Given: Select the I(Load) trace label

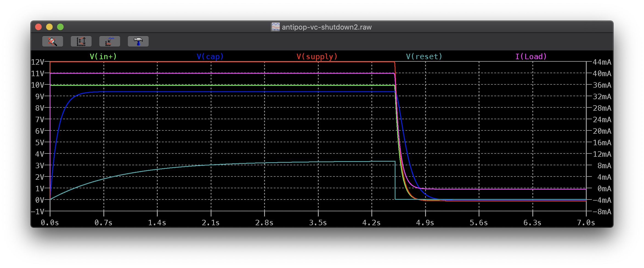Looking at the screenshot, I should (531, 56).
